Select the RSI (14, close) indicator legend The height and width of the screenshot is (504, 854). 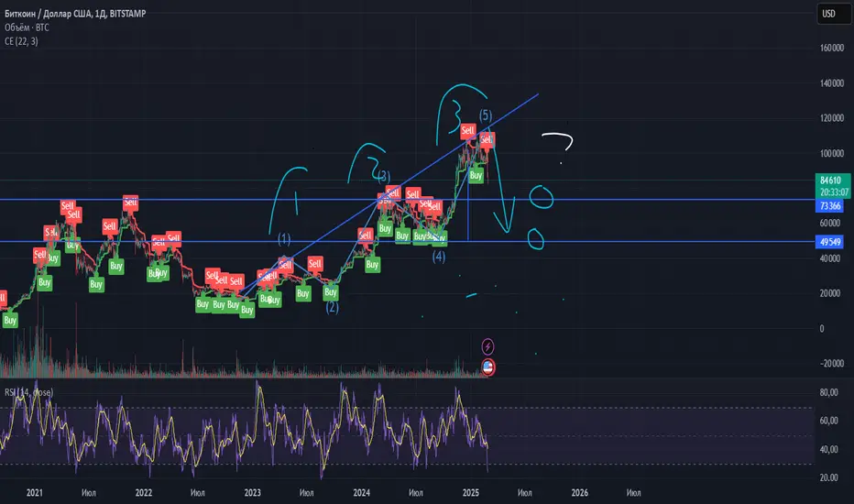click(x=29, y=392)
